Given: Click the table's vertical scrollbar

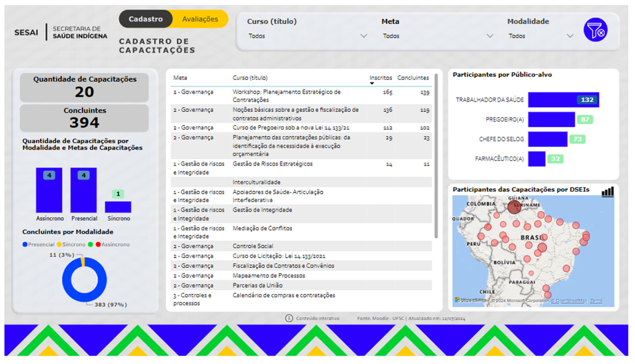Looking at the screenshot, I should [436, 156].
